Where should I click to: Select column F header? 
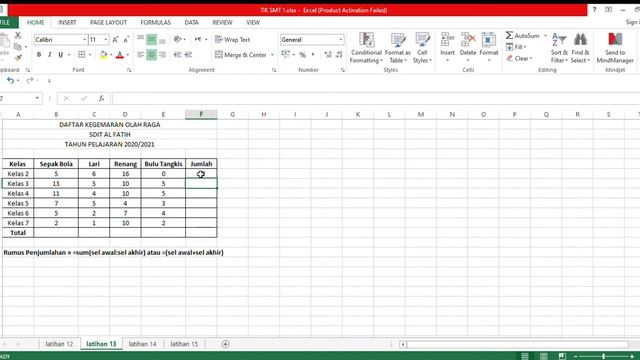point(201,115)
